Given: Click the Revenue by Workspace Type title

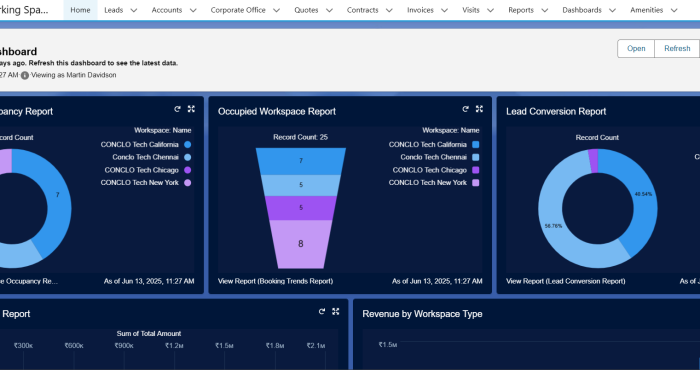Looking at the screenshot, I should [422, 314].
